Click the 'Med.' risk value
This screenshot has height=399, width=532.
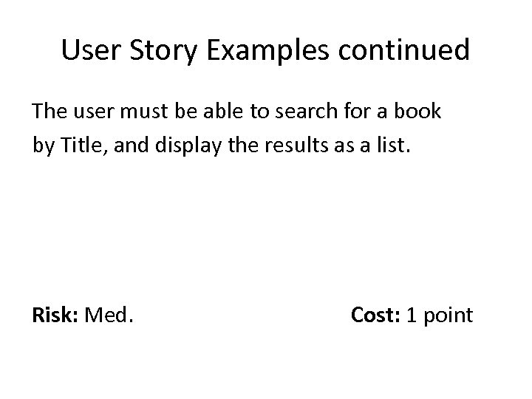click(x=109, y=316)
